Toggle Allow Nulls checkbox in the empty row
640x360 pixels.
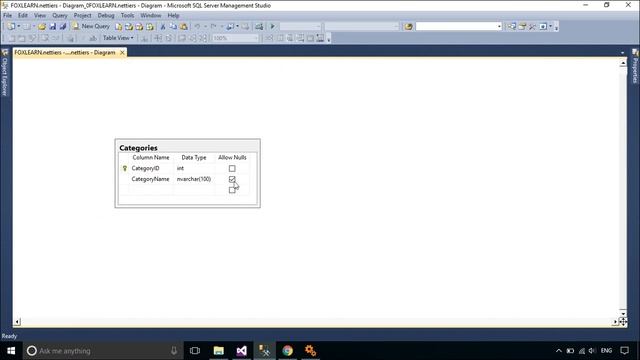tap(232, 190)
